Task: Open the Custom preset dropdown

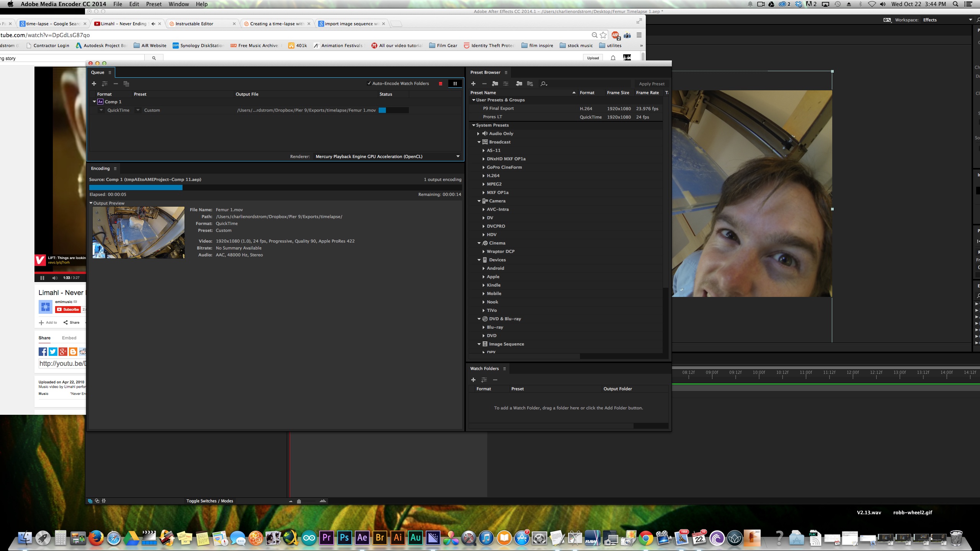Action: coord(138,110)
